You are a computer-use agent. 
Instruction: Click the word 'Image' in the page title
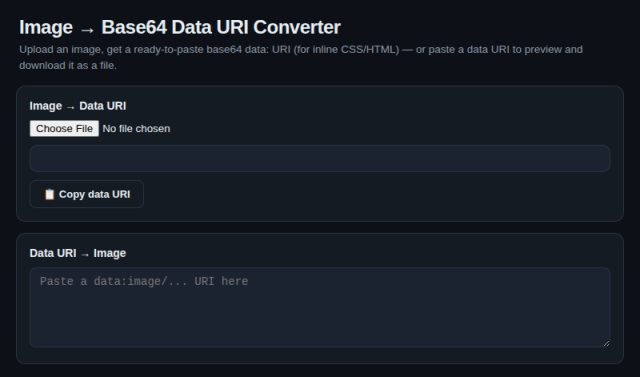click(x=46, y=27)
